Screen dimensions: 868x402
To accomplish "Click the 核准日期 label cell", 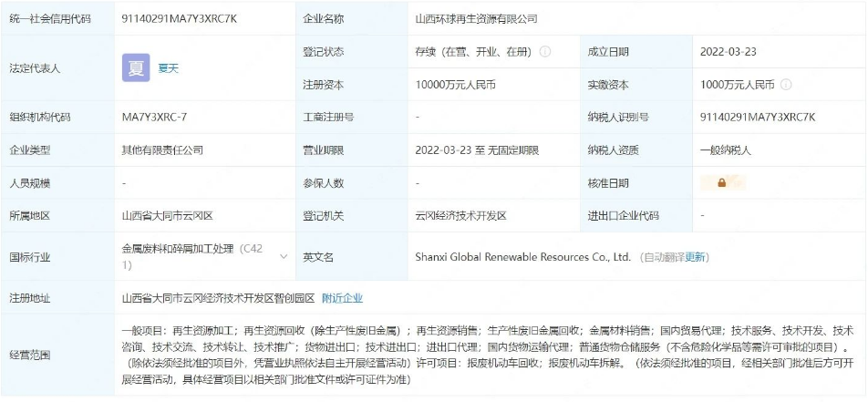I will coord(636,182).
